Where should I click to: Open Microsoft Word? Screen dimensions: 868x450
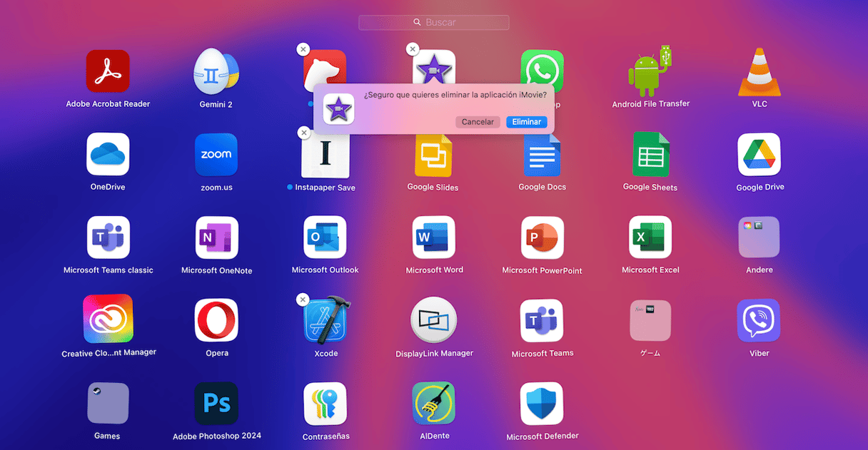(x=434, y=237)
